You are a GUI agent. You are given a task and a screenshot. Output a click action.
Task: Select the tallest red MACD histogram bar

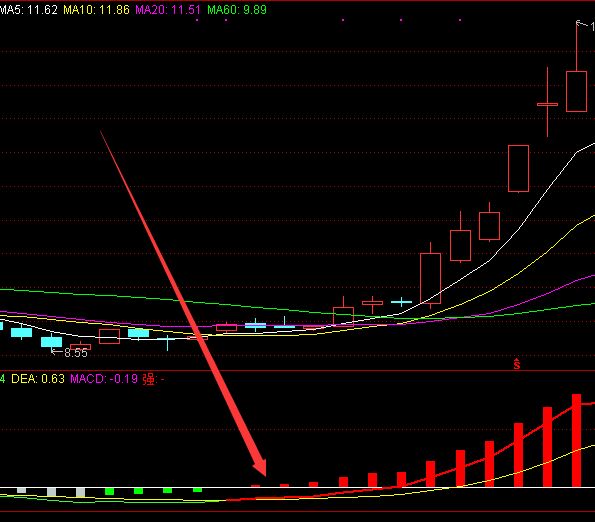point(576,440)
